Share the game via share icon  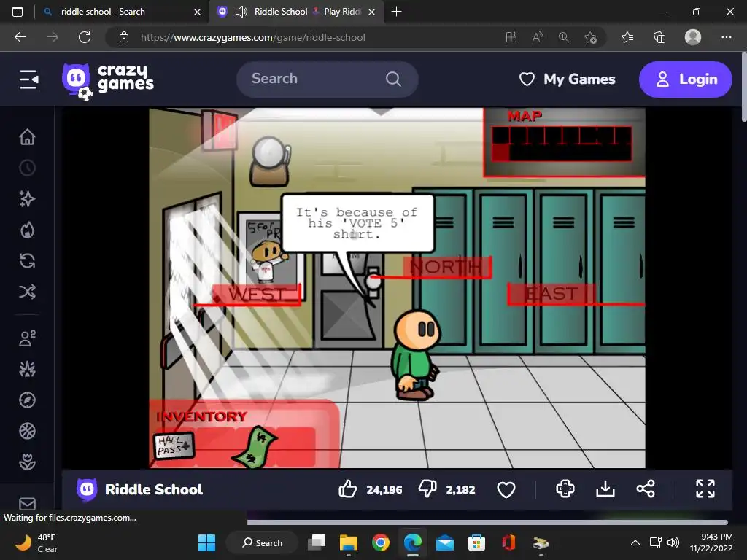click(x=646, y=489)
